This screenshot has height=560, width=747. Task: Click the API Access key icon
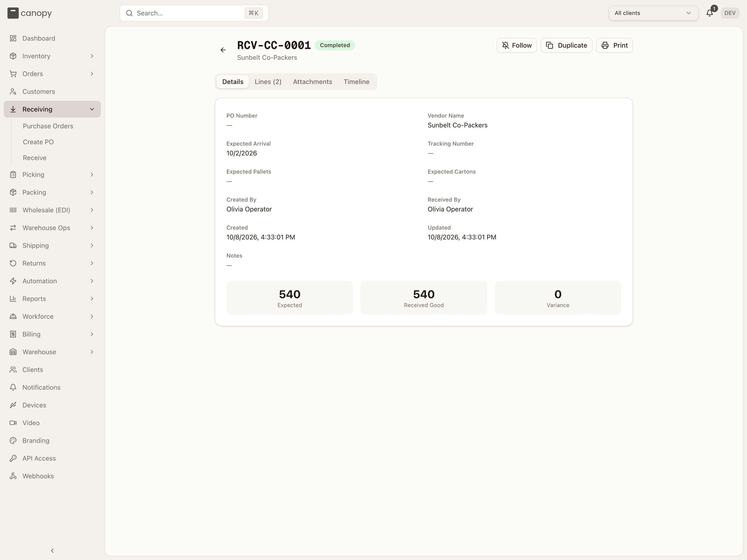point(13,458)
